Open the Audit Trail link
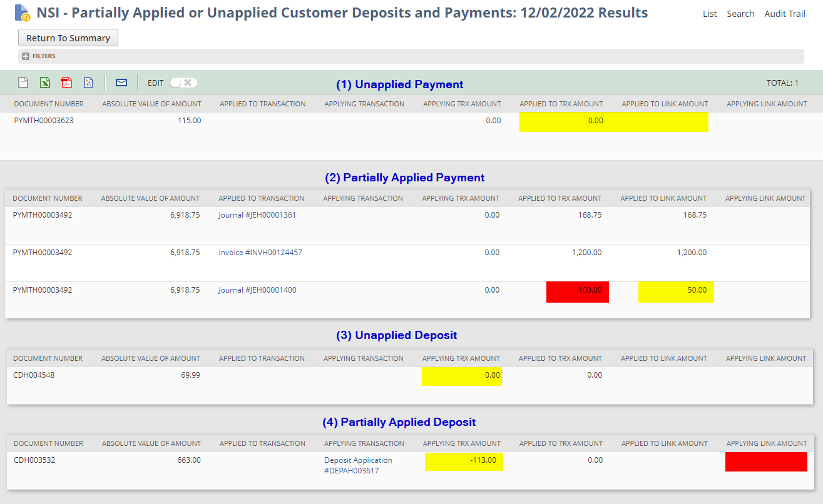 (785, 14)
